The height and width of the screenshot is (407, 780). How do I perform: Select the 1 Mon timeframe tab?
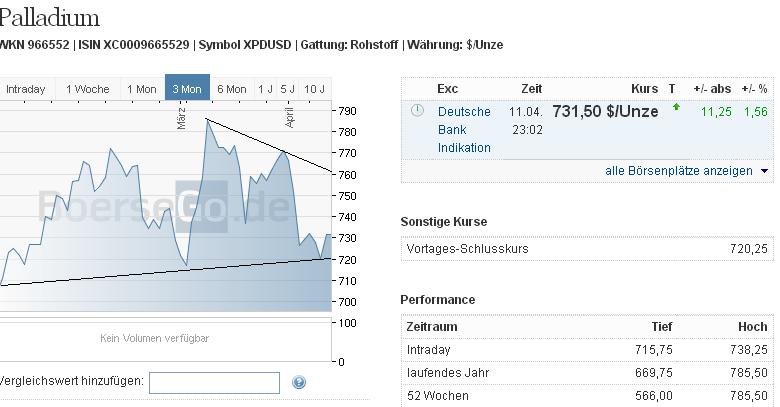[x=142, y=89]
